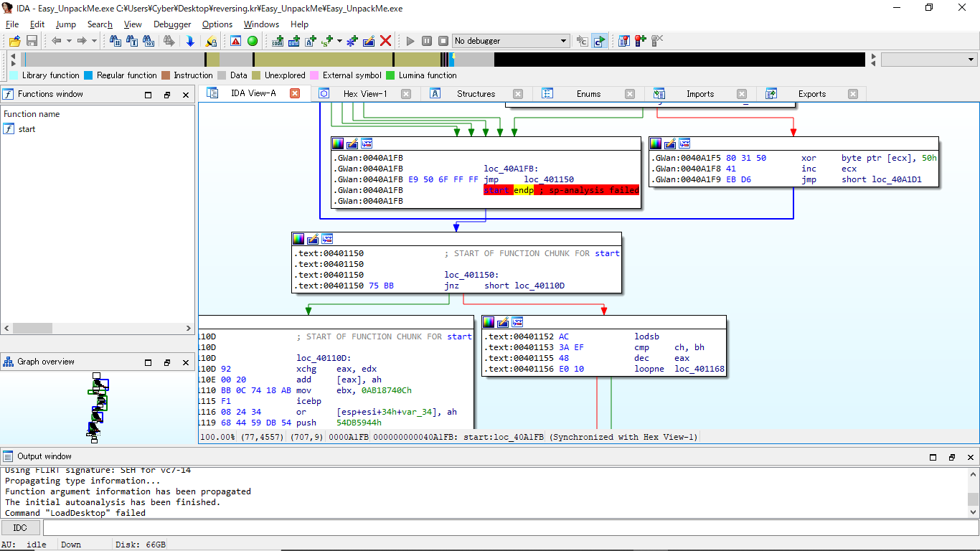
Task: Switch to the Hex View-1 tab
Action: point(364,94)
